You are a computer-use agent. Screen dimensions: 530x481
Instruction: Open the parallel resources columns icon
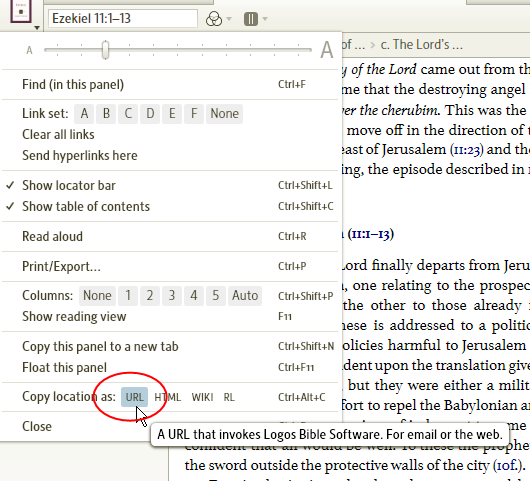click(x=251, y=19)
